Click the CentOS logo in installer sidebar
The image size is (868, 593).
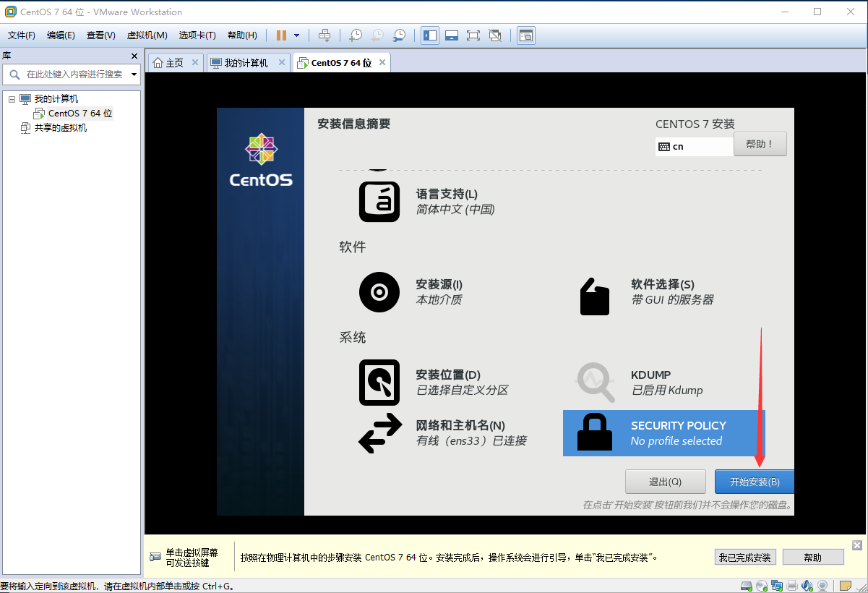click(261, 161)
